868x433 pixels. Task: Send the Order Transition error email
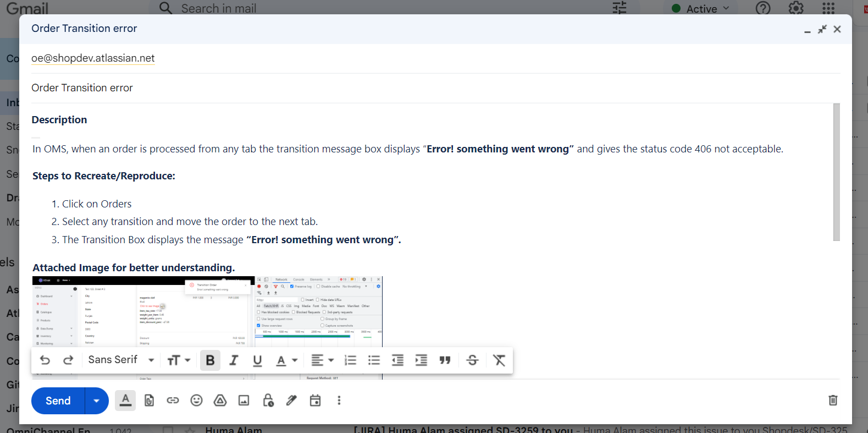(58, 401)
